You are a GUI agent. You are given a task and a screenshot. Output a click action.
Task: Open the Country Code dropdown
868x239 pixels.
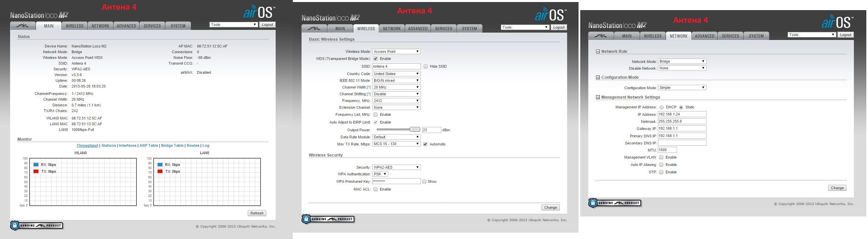pos(396,74)
